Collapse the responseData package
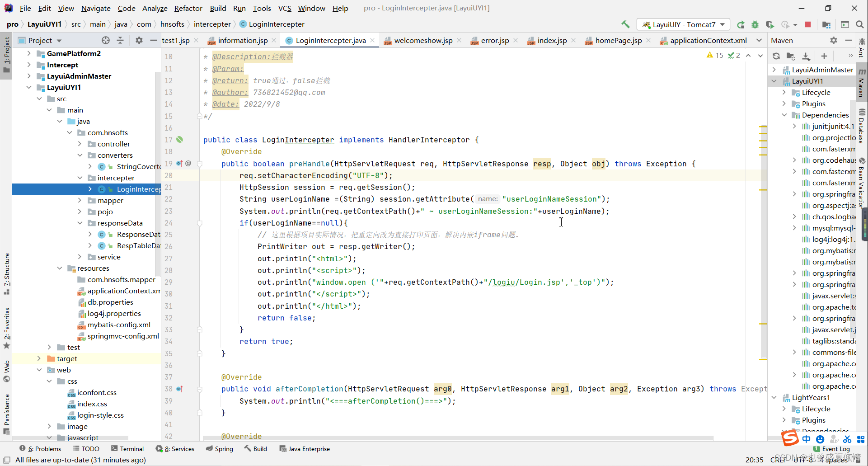 [80, 223]
